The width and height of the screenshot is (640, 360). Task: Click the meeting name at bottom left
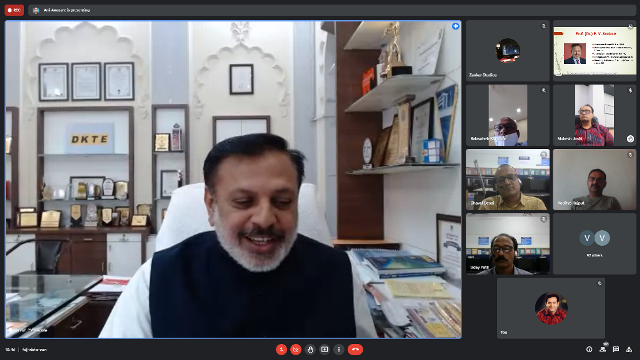(35, 350)
